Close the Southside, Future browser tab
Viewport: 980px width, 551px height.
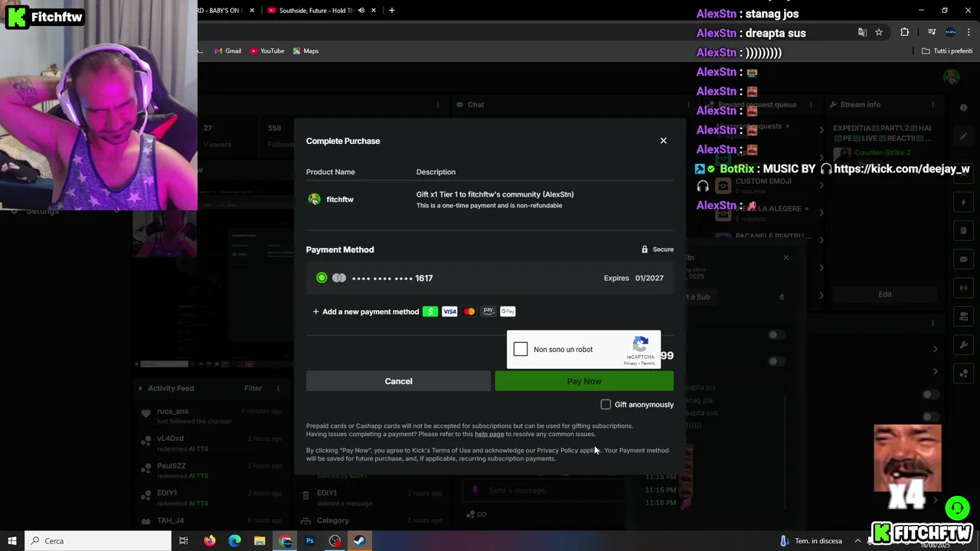(374, 11)
